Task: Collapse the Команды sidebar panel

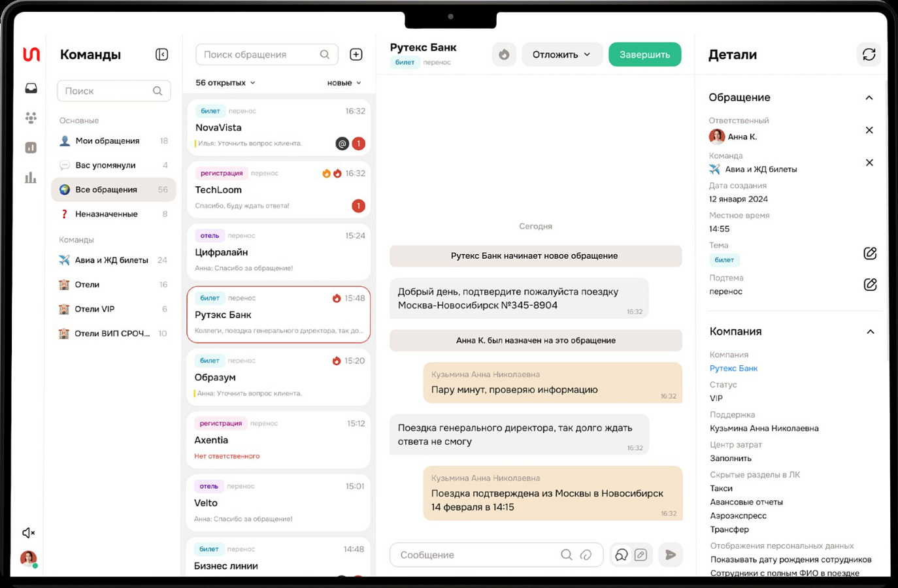Action: pyautogui.click(x=161, y=54)
